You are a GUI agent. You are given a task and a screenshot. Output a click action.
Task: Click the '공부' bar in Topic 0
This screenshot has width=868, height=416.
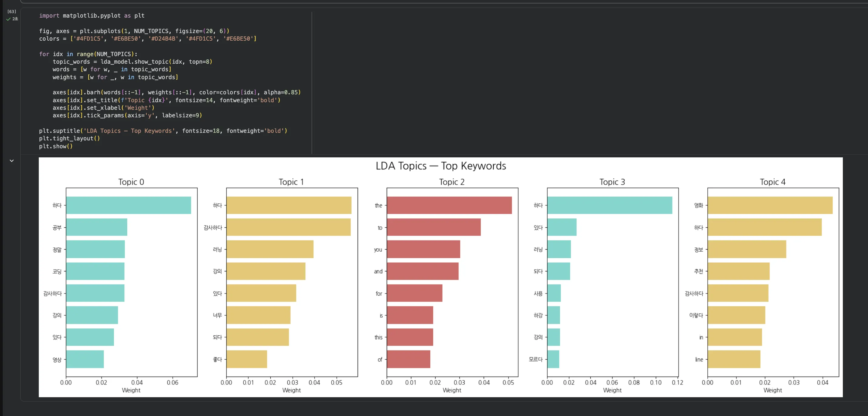[96, 227]
